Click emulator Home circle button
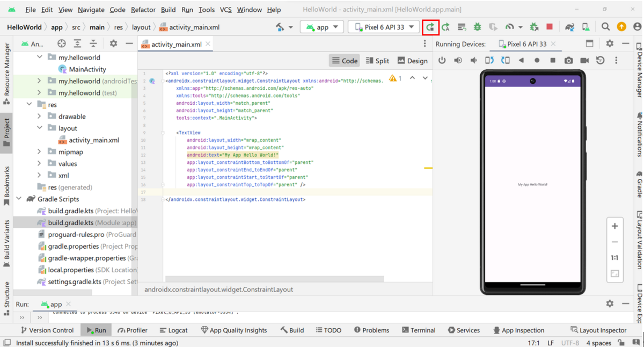The height and width of the screenshot is (347, 644). click(x=537, y=61)
